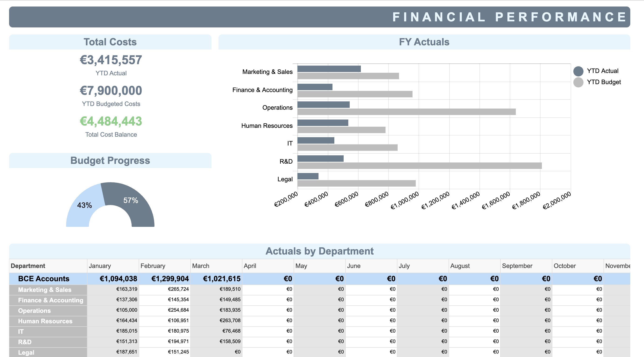Click the Marketing & Sales YTD Actual bar
Screen dimensions: 644x357
tap(329, 69)
